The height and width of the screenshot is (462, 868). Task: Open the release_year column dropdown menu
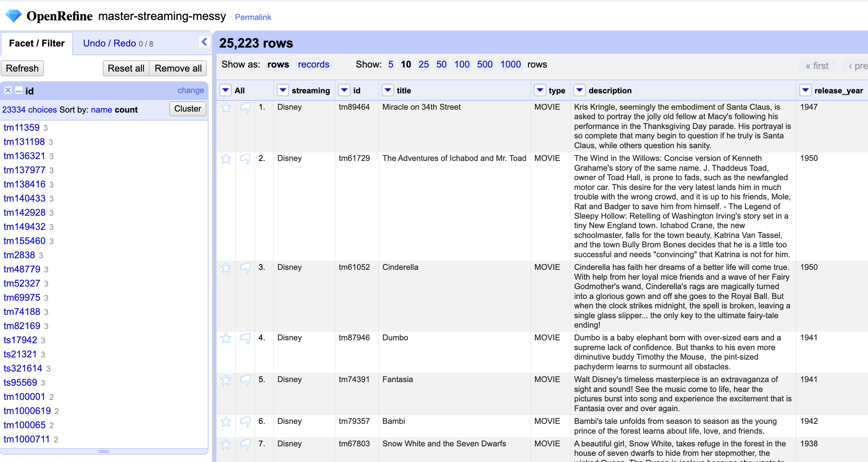[806, 90]
